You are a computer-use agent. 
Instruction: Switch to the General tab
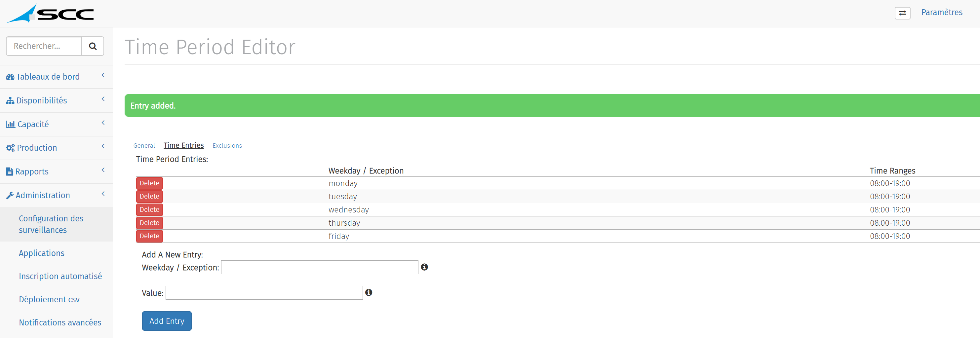pyautogui.click(x=144, y=146)
